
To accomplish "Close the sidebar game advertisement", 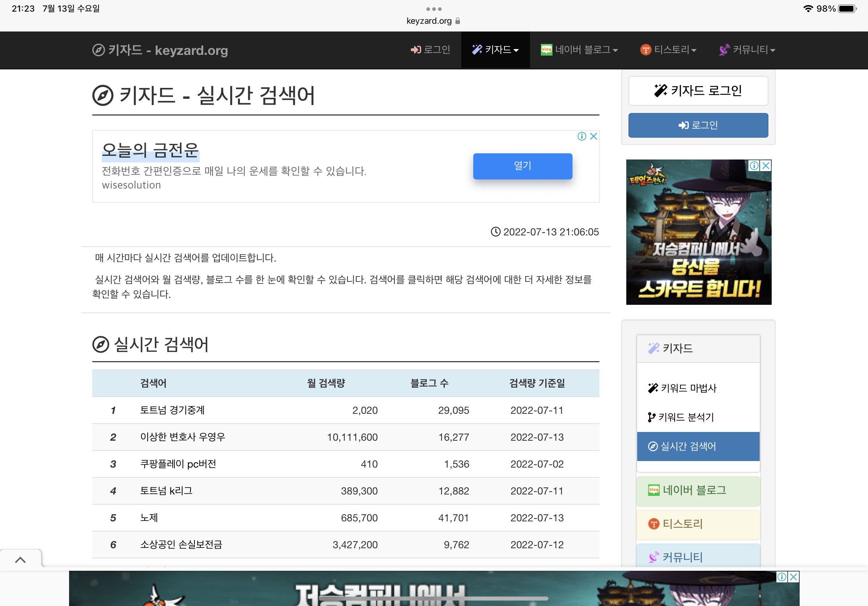I will [x=765, y=165].
